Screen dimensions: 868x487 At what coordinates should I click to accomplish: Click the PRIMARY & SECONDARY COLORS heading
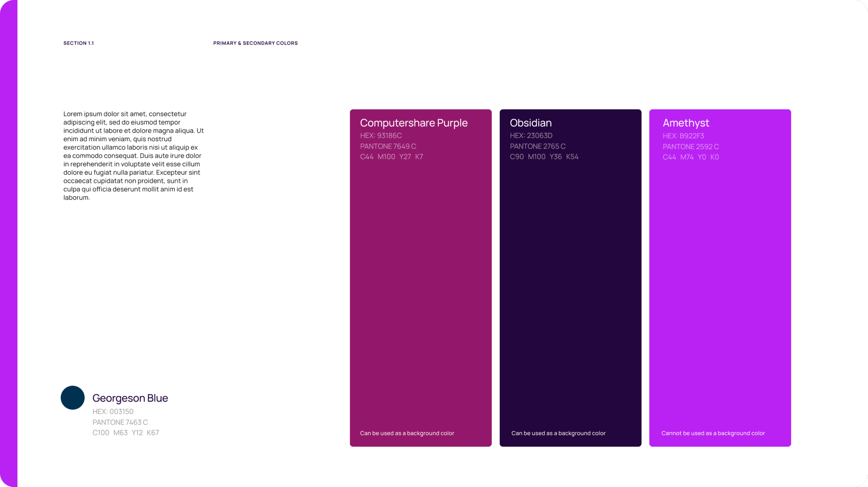(x=255, y=43)
